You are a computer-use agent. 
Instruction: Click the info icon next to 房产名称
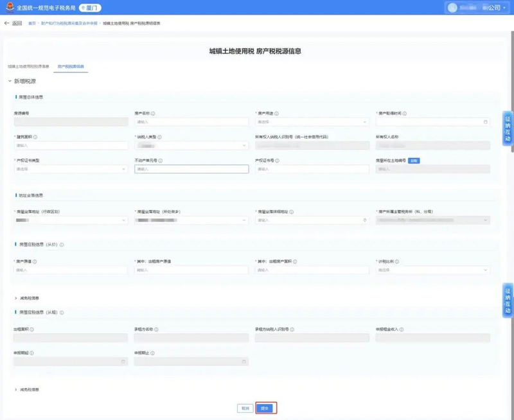pyautogui.click(x=153, y=114)
